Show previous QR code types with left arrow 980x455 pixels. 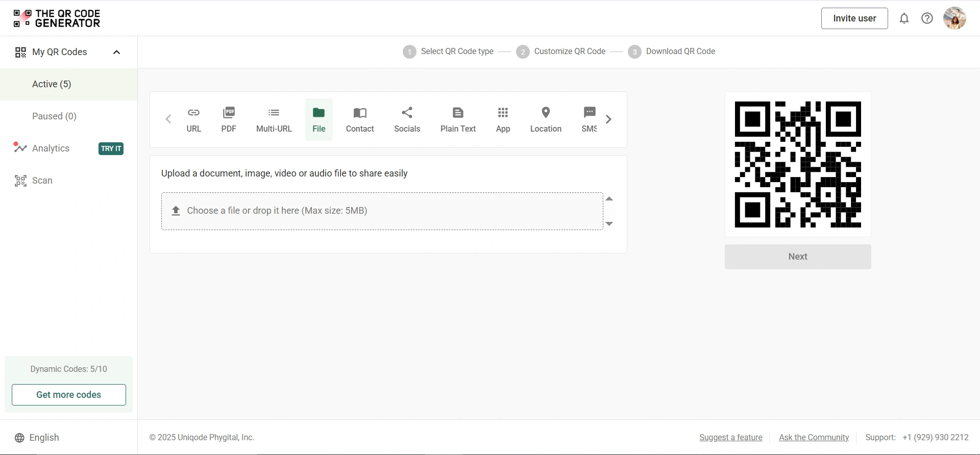point(168,119)
